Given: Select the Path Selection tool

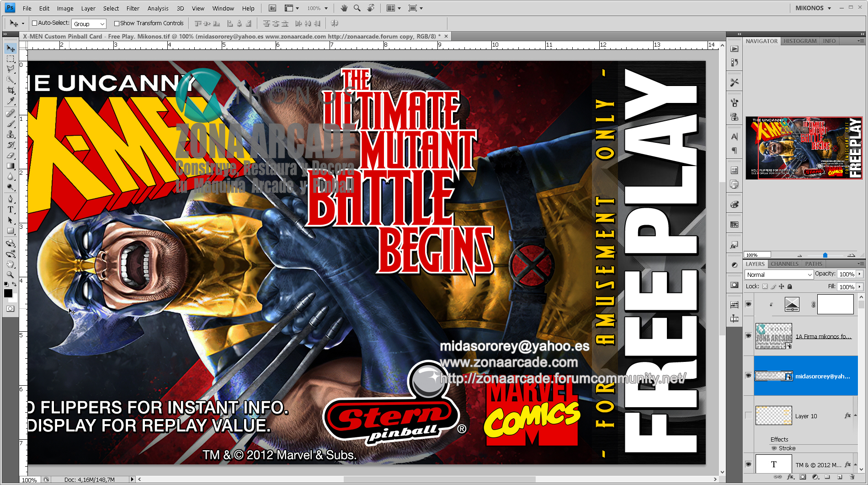Looking at the screenshot, I should 11,220.
